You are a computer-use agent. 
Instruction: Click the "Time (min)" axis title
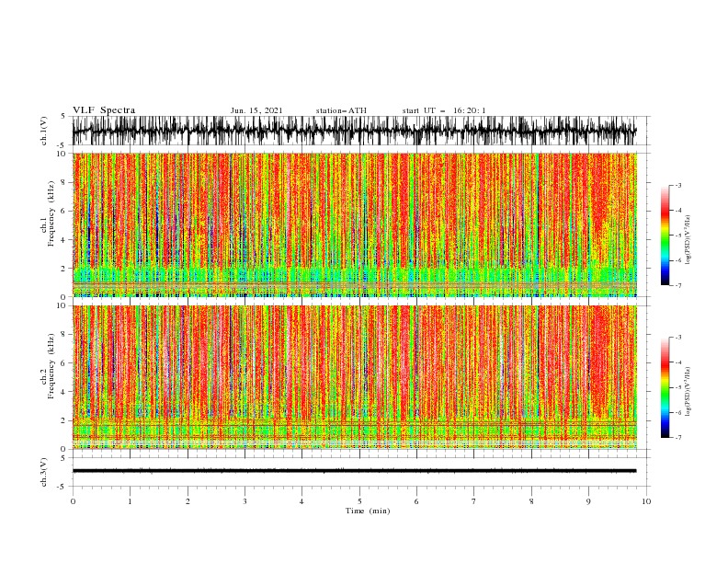(x=368, y=511)
